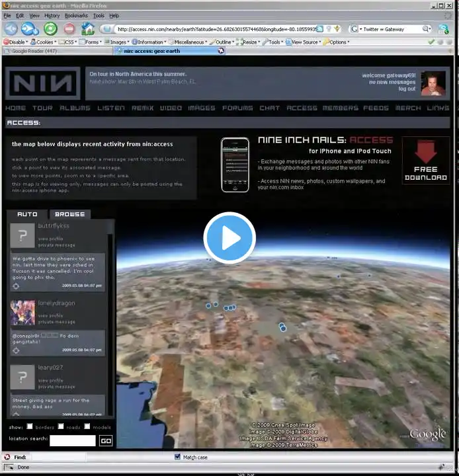Toggle the borders checkbox
The width and height of the screenshot is (459, 476).
30,426
